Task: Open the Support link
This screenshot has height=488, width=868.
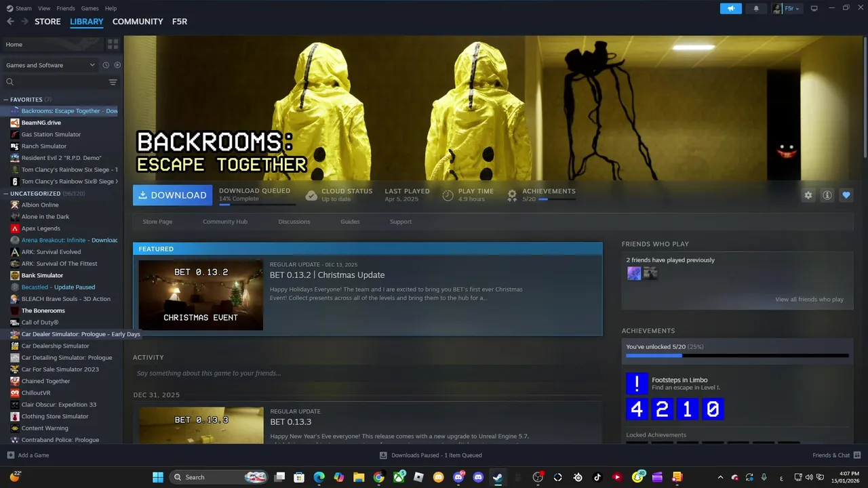Action: 401,222
